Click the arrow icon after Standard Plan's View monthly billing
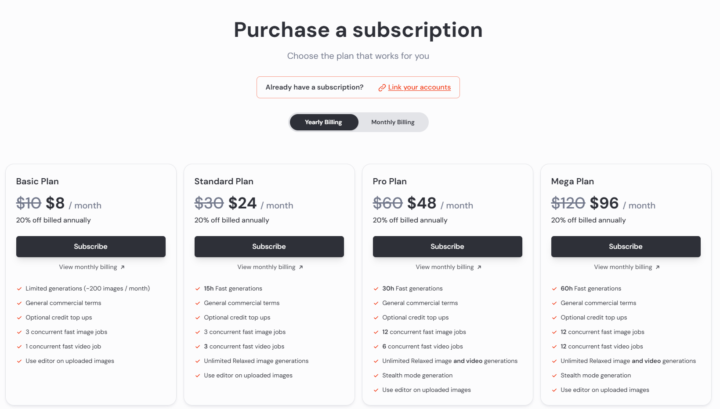Screen dimensions: 720x409 301,267
